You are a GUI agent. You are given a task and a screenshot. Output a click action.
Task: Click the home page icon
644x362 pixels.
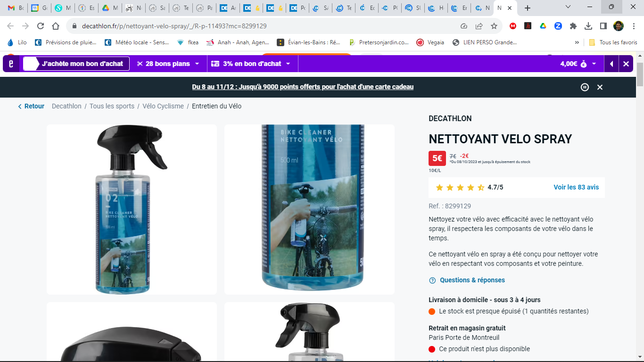tap(56, 26)
